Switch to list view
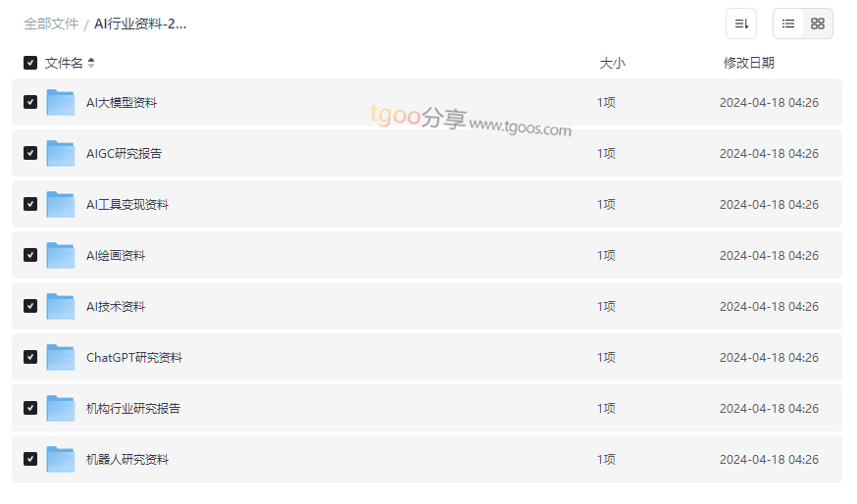This screenshot has width=857, height=504. pyautogui.click(x=788, y=24)
